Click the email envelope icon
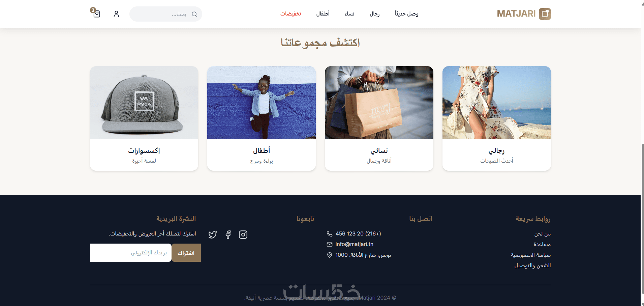The height and width of the screenshot is (306, 644). click(330, 244)
